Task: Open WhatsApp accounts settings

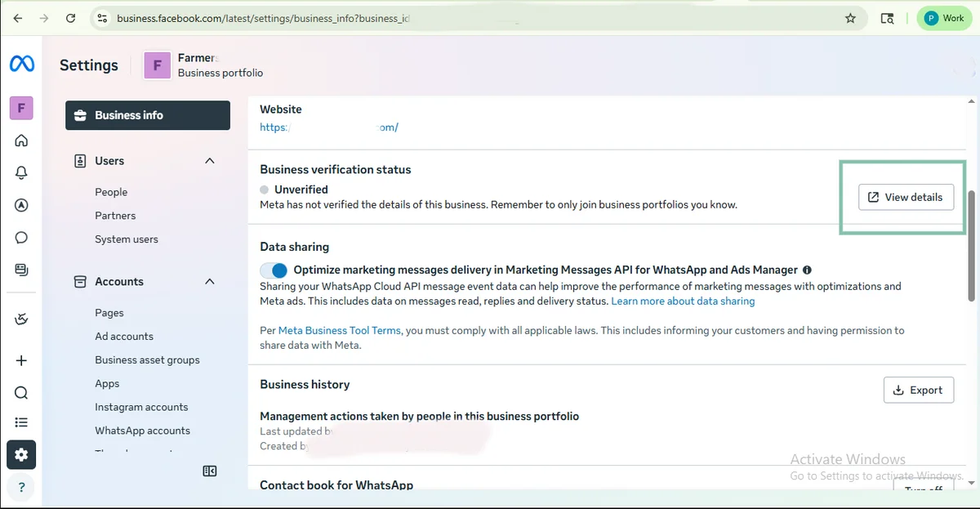Action: click(142, 431)
